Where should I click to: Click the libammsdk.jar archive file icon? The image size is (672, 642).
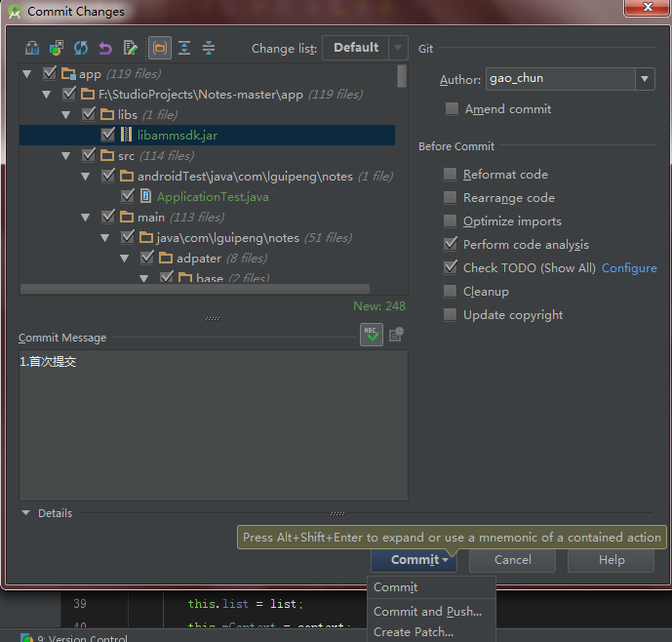[x=126, y=135]
